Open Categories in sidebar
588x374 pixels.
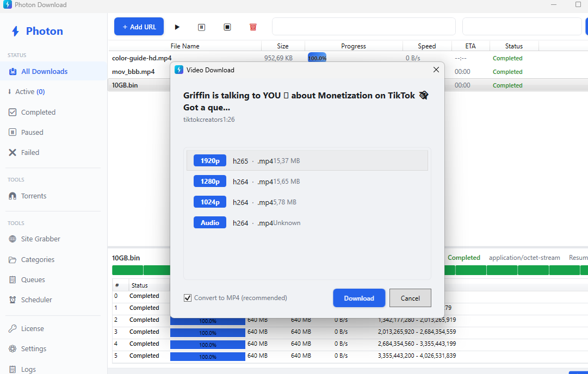[x=53, y=259]
